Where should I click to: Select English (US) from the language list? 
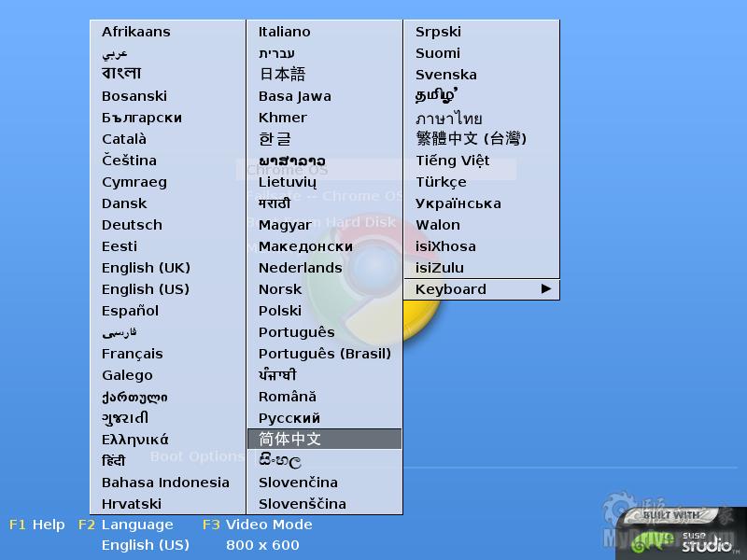tap(146, 289)
